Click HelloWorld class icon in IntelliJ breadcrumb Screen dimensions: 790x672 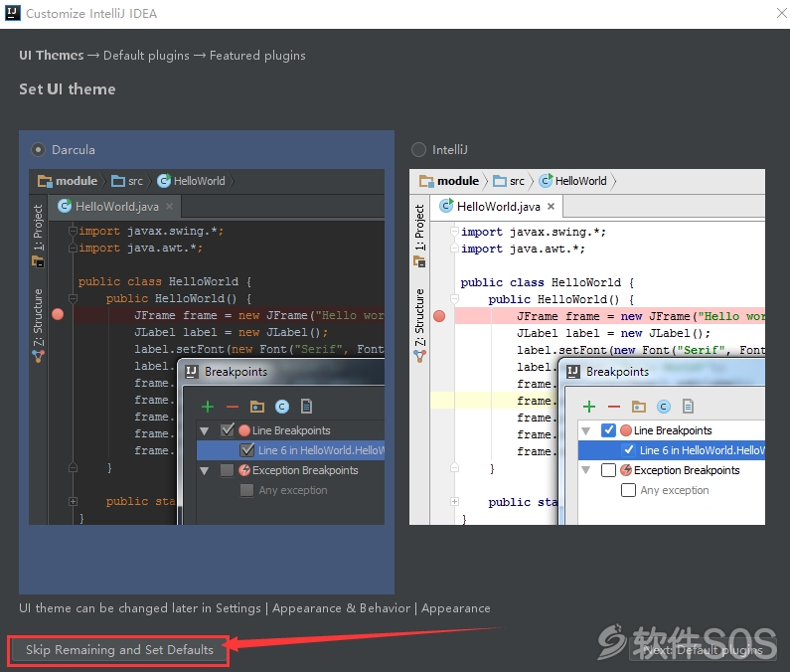(546, 181)
